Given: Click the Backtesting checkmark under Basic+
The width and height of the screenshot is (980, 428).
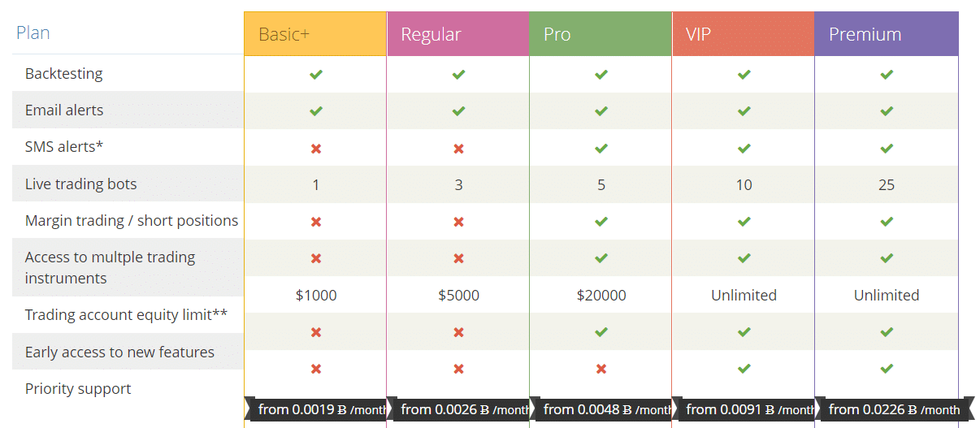Looking at the screenshot, I should coord(316,74).
